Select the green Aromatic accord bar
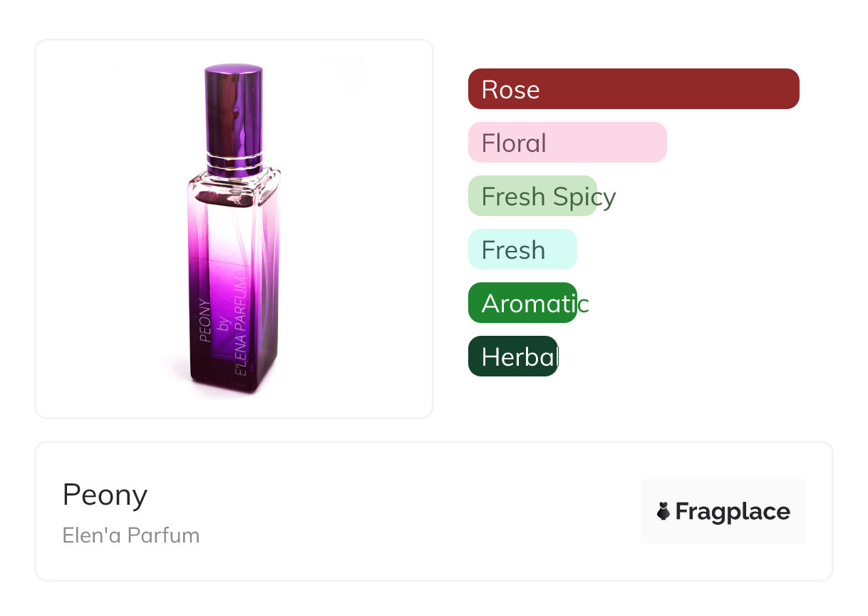 coord(522,303)
